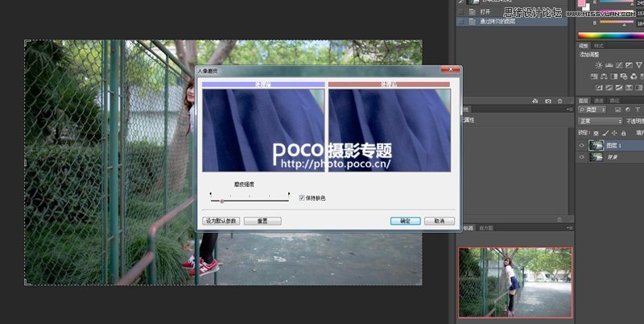Screen dimensions: 644x324
Task: Click 取消 in the 人像磨皮 dialog
Action: coord(440,221)
